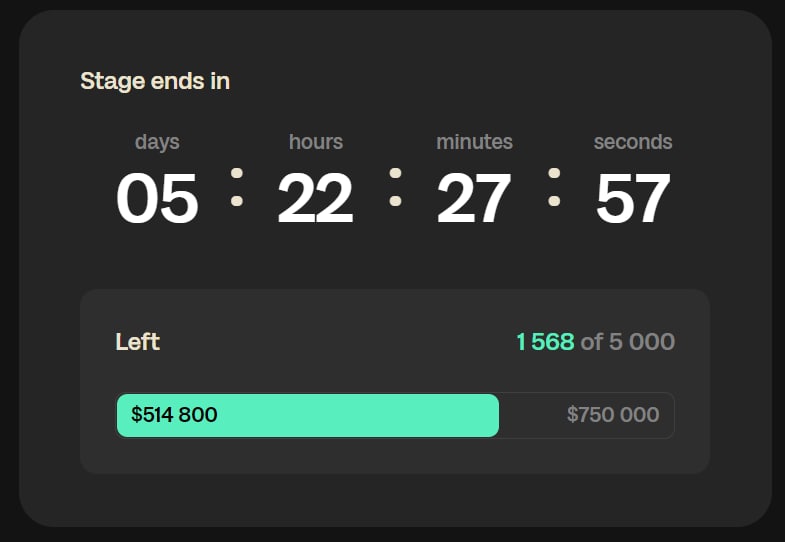The width and height of the screenshot is (785, 542).
Task: Click the colon between hours and minutes
Action: coord(395,187)
